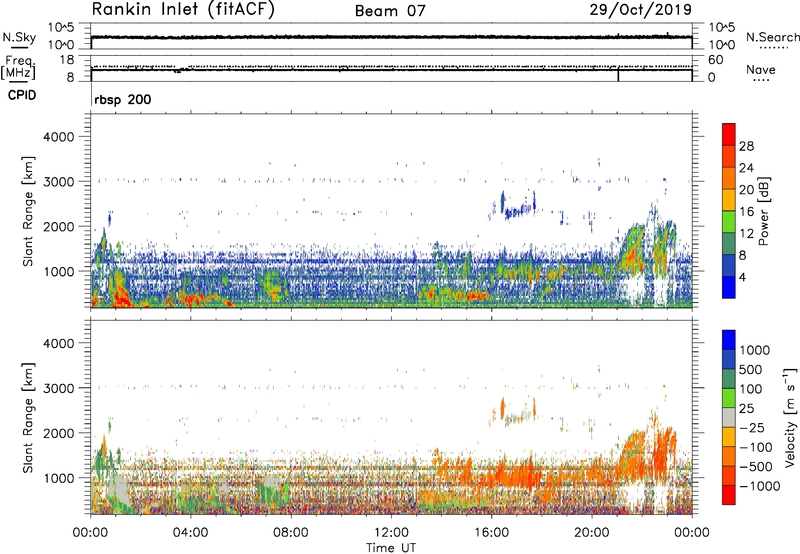Click the "100" velocity colorbar label

[x=752, y=389]
